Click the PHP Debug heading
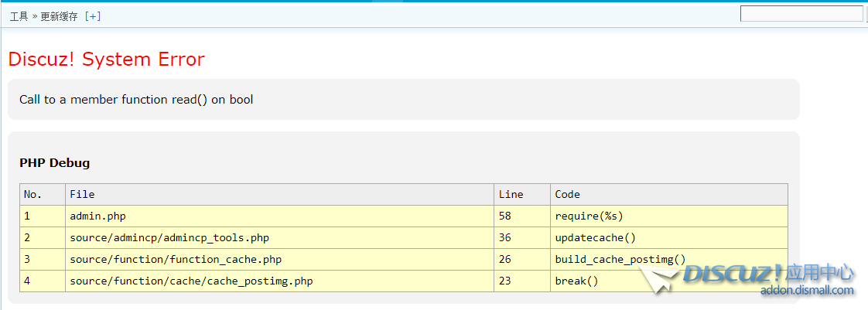 [55, 163]
